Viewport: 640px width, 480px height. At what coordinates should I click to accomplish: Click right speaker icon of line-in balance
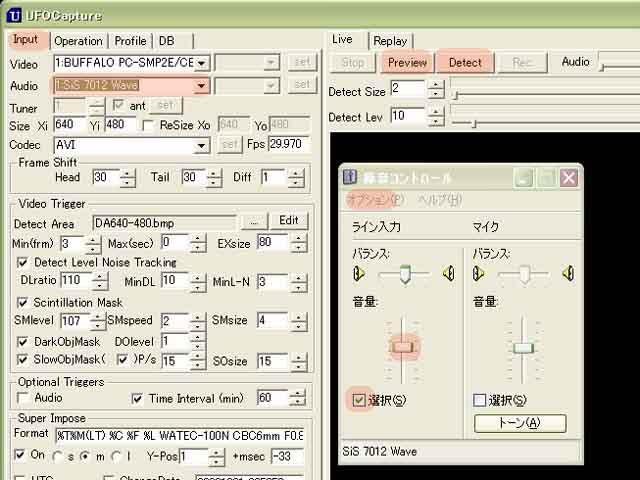pyautogui.click(x=449, y=273)
